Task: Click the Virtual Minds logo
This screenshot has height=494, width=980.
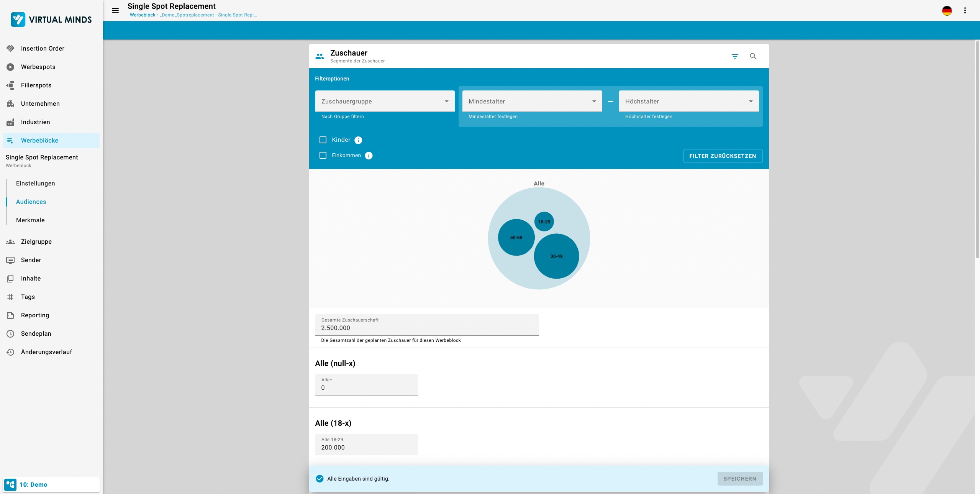Action: [x=51, y=20]
